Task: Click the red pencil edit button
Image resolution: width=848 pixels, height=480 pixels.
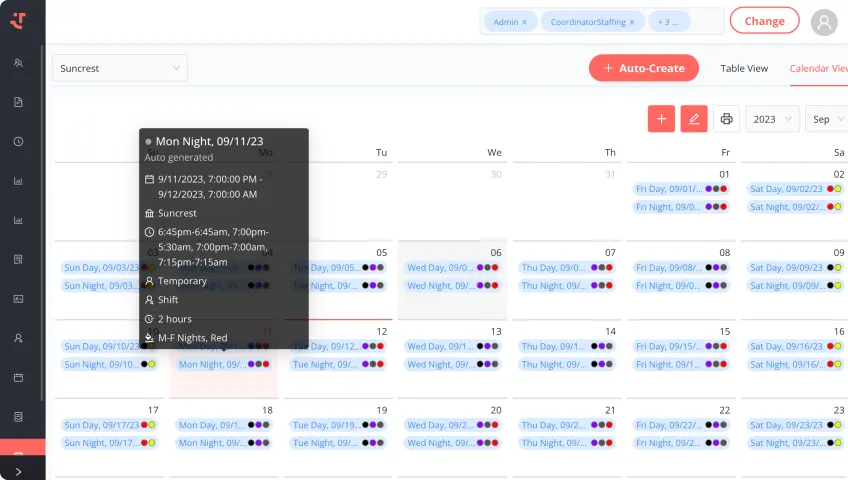Action: (x=694, y=119)
